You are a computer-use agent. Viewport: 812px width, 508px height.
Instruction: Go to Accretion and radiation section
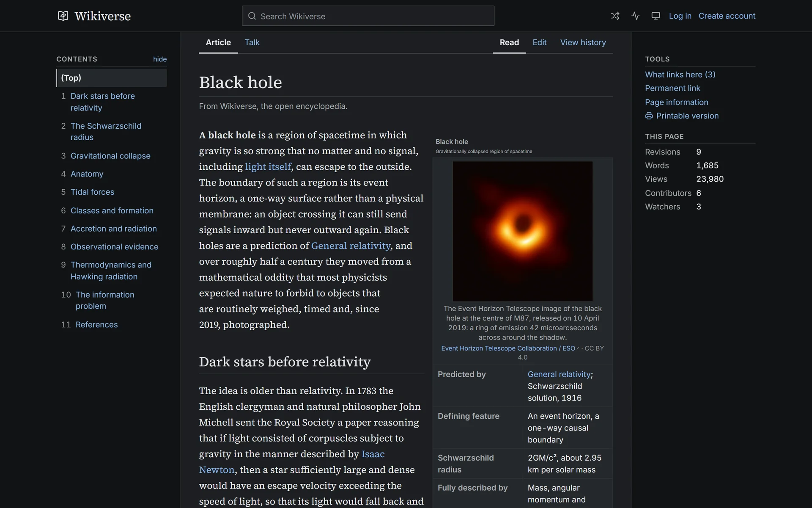pyautogui.click(x=113, y=229)
